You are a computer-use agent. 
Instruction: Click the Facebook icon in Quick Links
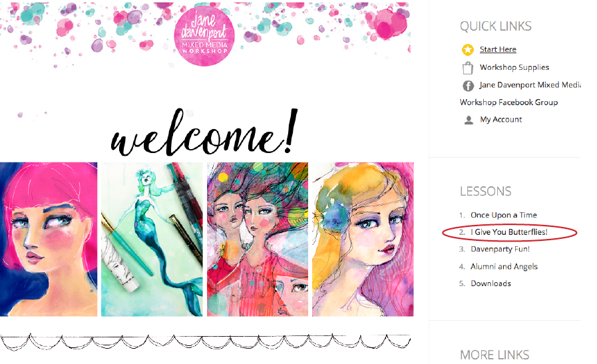(x=468, y=86)
